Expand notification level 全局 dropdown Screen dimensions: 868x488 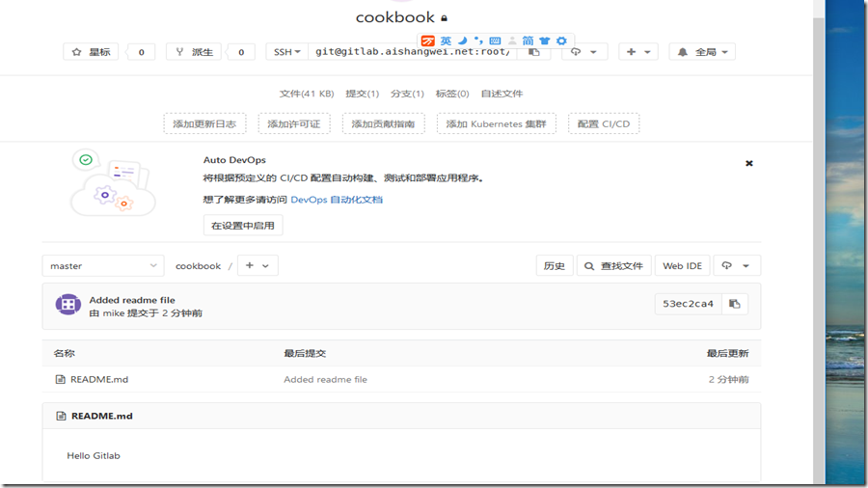pos(702,52)
